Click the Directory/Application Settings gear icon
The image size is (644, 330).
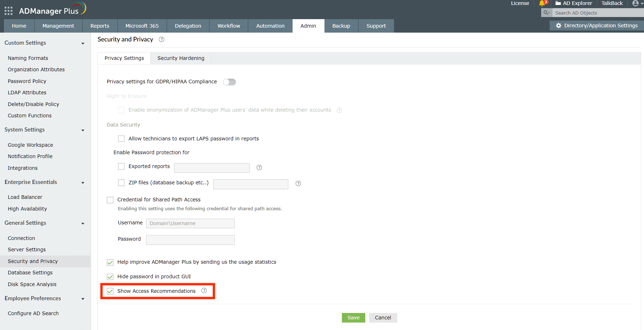pyautogui.click(x=559, y=26)
